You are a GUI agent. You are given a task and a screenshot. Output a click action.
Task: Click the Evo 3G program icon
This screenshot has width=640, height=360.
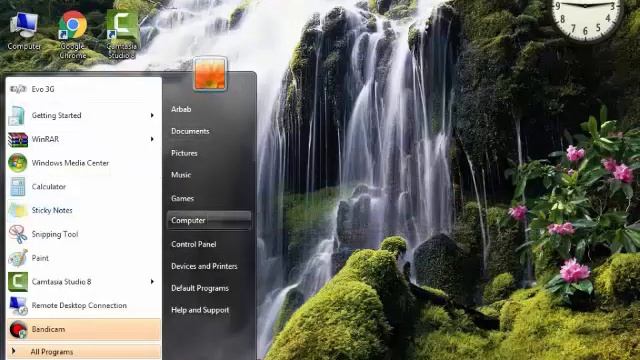tap(18, 89)
